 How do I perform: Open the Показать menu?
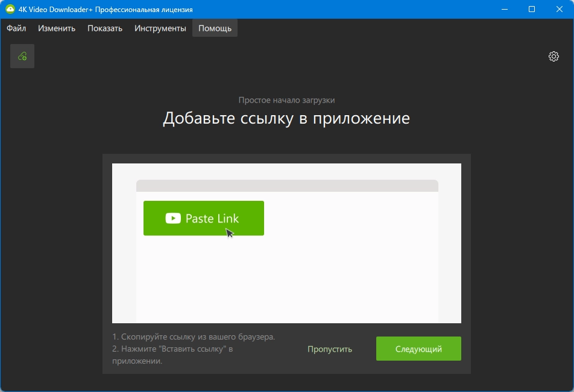(x=105, y=28)
